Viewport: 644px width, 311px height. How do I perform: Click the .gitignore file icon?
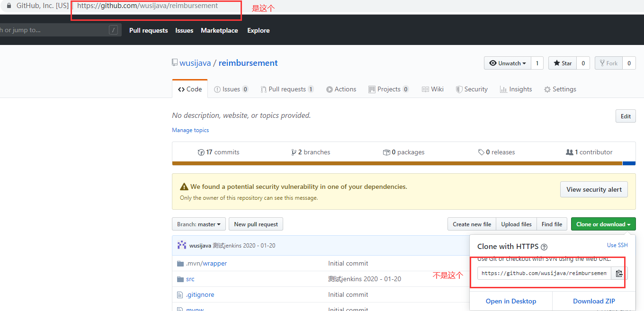(180, 294)
